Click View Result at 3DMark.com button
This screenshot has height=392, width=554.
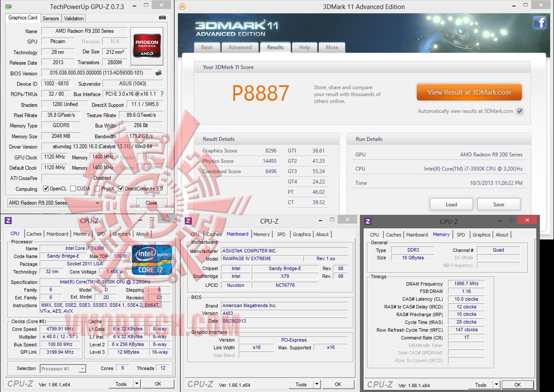pyautogui.click(x=469, y=92)
